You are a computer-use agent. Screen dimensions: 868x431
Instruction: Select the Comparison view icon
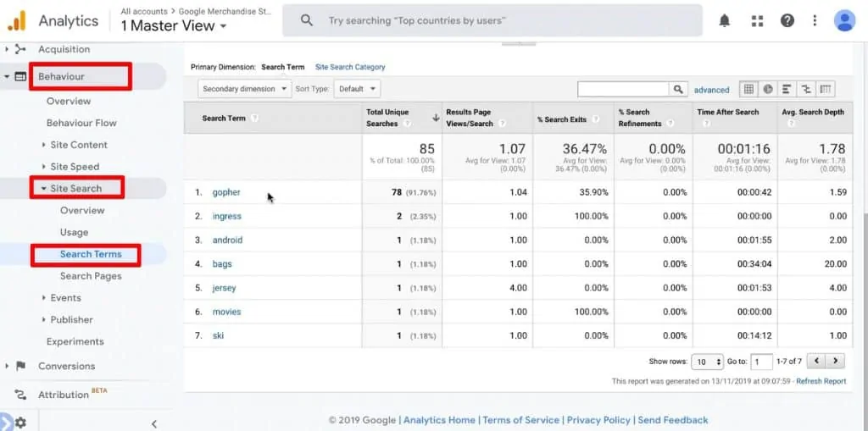tap(806, 89)
